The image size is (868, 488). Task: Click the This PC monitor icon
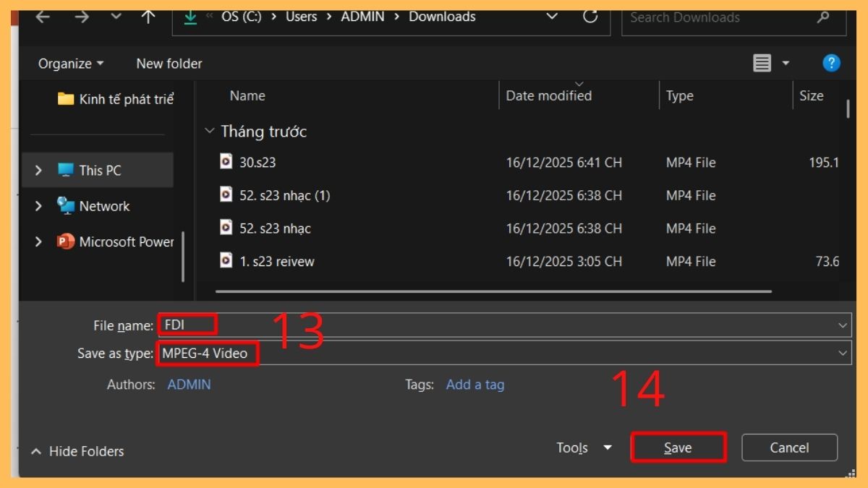pos(66,170)
